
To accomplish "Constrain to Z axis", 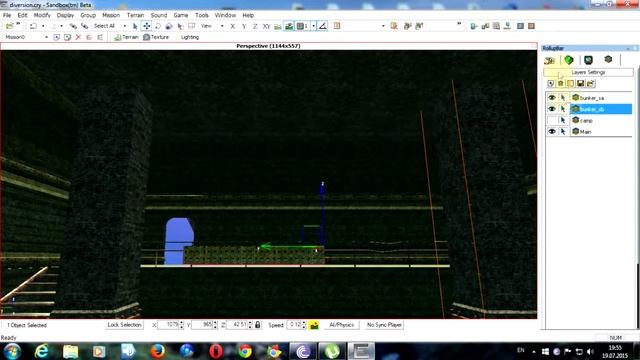I will click(x=255, y=26).
